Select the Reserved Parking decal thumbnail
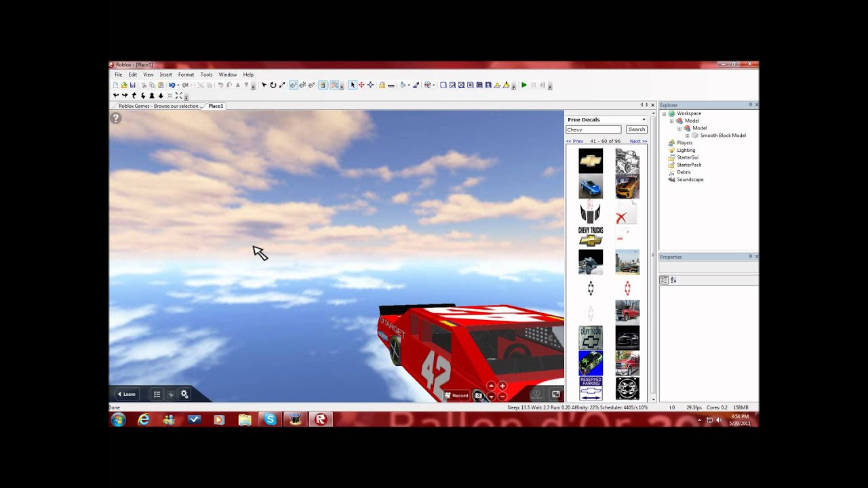Viewport: 868px width, 488px height. (591, 388)
